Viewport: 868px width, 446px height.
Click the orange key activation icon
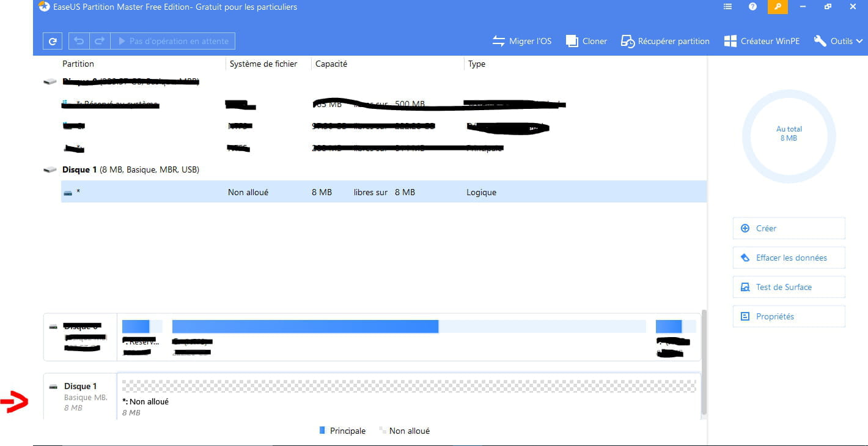coord(778,7)
